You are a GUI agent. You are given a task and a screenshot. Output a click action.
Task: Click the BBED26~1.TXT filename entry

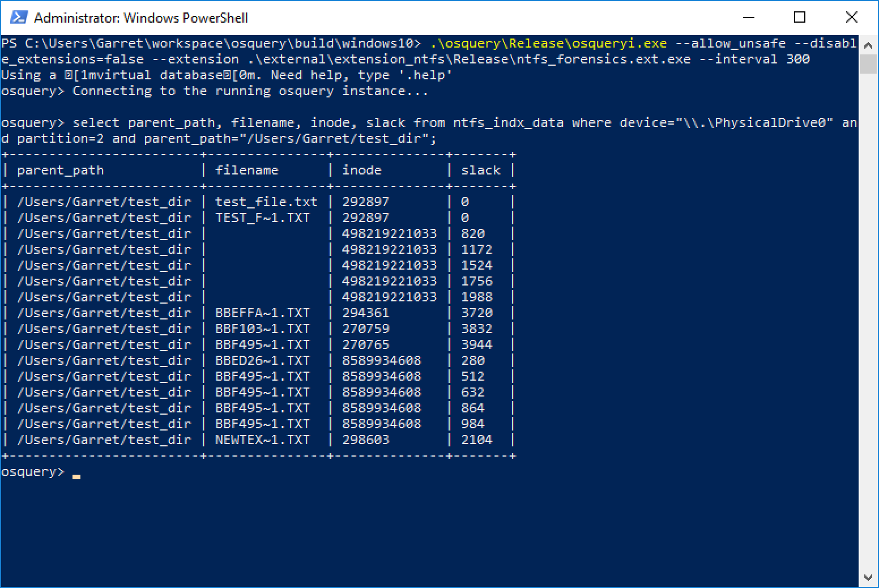(x=262, y=360)
